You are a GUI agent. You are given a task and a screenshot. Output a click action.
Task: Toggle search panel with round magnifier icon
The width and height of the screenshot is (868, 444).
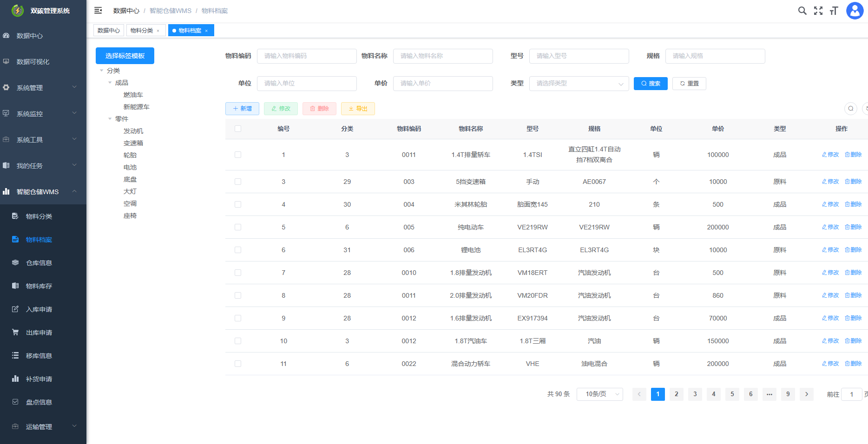[851, 109]
